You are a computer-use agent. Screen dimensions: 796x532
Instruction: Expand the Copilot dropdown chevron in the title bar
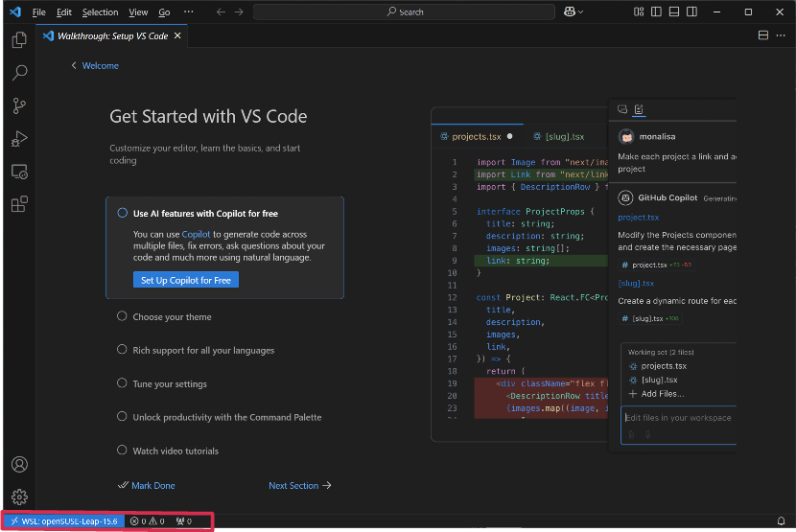[581, 12]
